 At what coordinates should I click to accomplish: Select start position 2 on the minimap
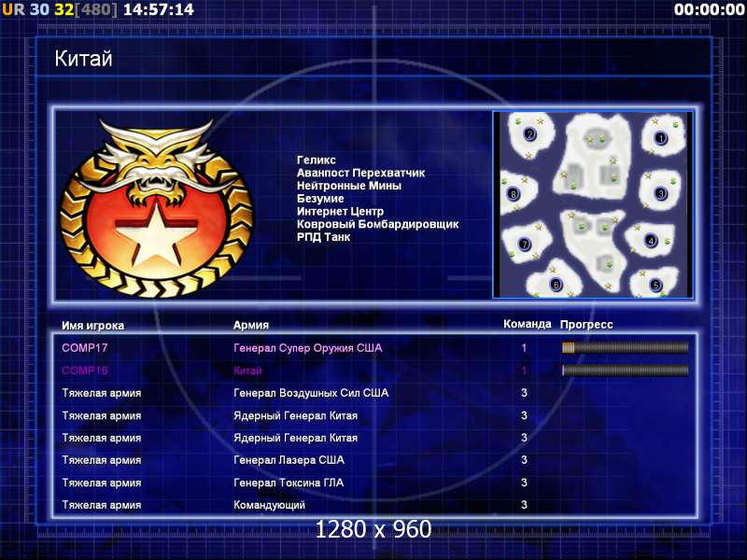tap(529, 134)
